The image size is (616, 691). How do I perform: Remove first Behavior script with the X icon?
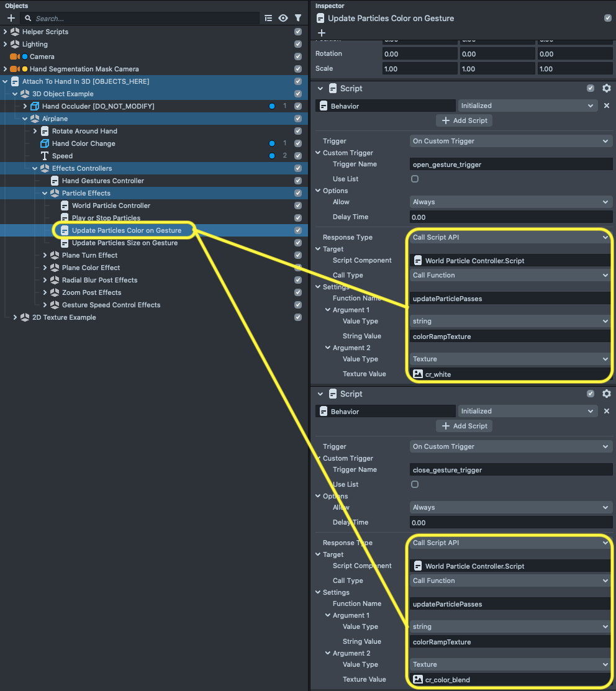[606, 106]
